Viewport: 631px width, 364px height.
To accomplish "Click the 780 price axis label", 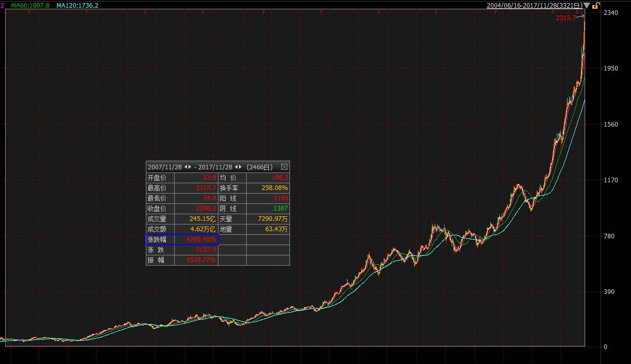I will (x=609, y=236).
